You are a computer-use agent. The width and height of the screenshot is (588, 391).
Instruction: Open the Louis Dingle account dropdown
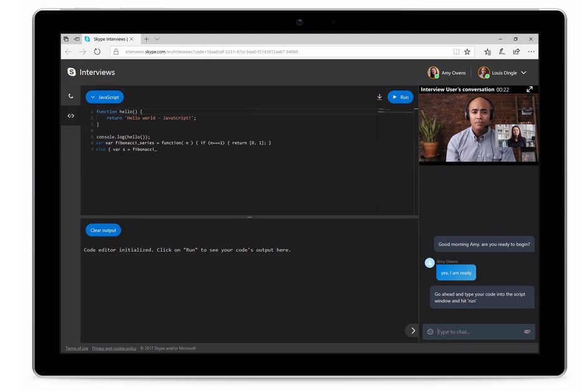(524, 73)
